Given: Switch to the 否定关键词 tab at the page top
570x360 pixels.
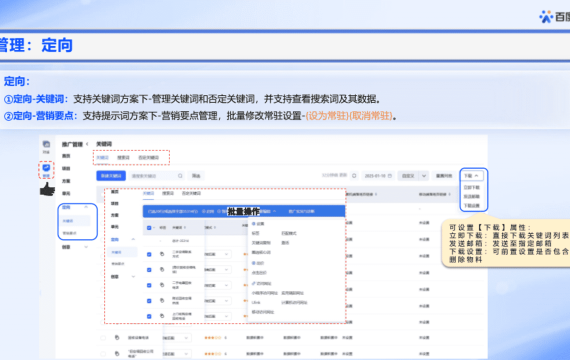Looking at the screenshot, I should [x=149, y=157].
